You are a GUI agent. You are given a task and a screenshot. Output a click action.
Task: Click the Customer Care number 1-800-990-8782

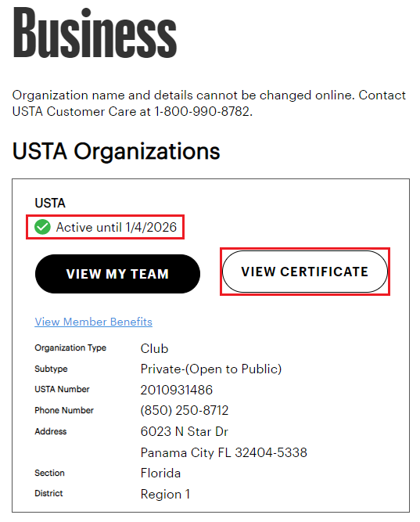pyautogui.click(x=202, y=112)
